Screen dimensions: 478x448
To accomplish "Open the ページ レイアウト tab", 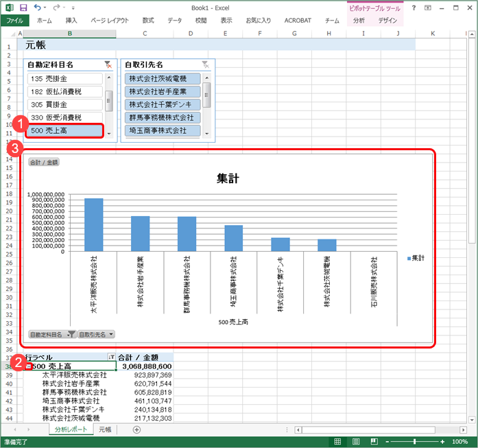I will coord(110,21).
